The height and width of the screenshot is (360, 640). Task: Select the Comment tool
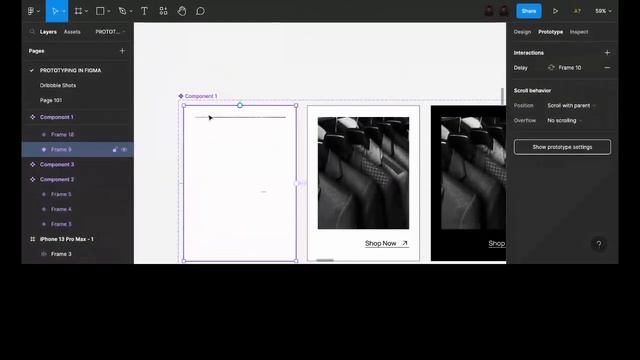tap(200, 11)
